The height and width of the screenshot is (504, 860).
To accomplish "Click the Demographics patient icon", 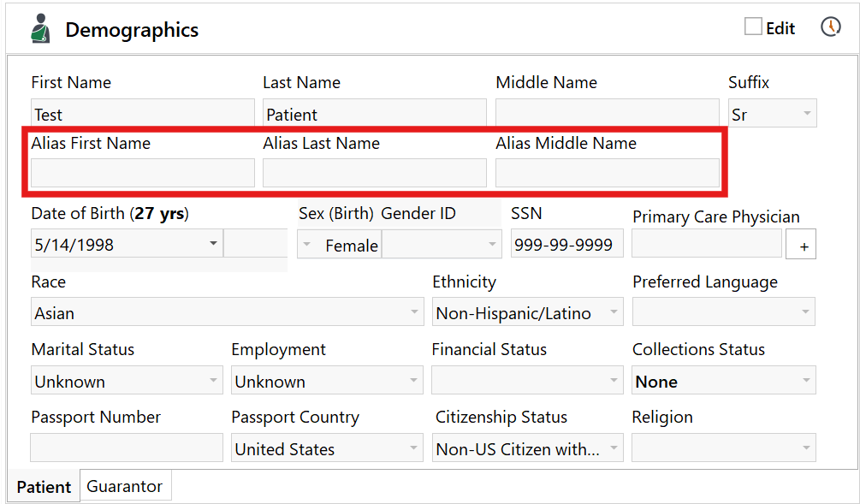I will click(39, 29).
